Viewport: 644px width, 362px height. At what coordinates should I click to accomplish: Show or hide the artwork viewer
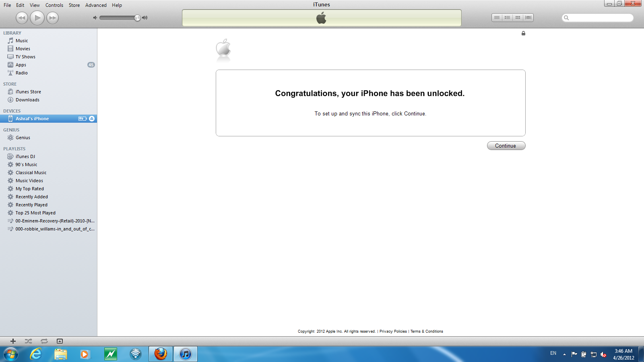click(x=60, y=341)
